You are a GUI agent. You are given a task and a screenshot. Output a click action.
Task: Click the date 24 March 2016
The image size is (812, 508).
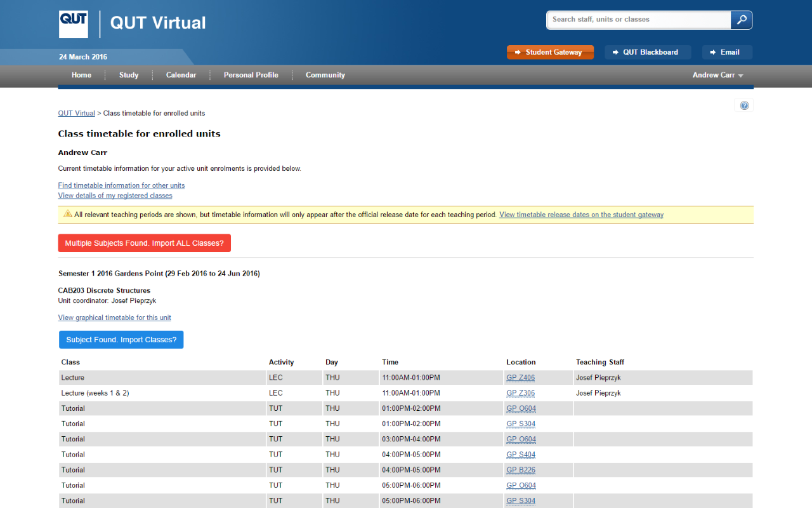pos(83,57)
